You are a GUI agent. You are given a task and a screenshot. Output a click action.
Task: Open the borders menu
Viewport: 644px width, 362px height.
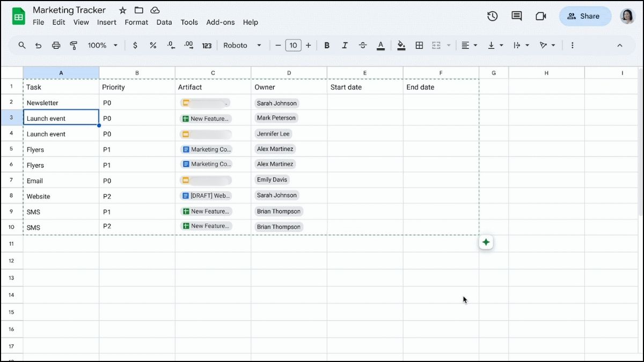click(419, 46)
